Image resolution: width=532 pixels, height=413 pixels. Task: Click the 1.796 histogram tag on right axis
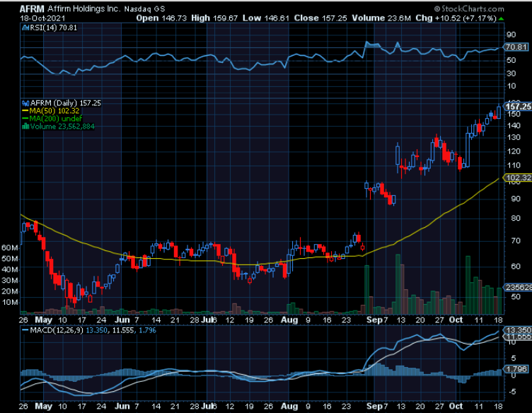(516, 369)
